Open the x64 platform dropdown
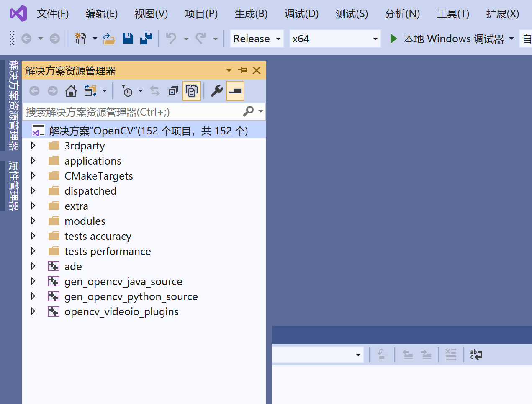Screen dimensions: 532x404 [x=335, y=39]
